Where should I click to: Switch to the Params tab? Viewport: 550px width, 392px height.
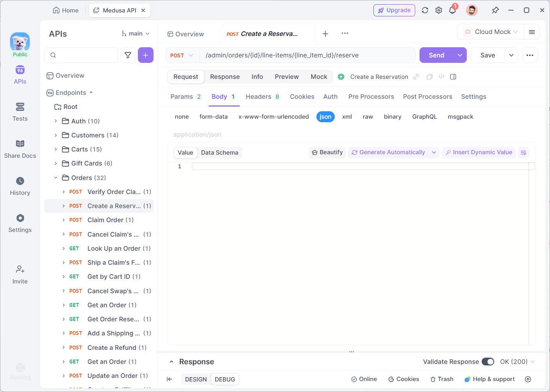click(186, 97)
